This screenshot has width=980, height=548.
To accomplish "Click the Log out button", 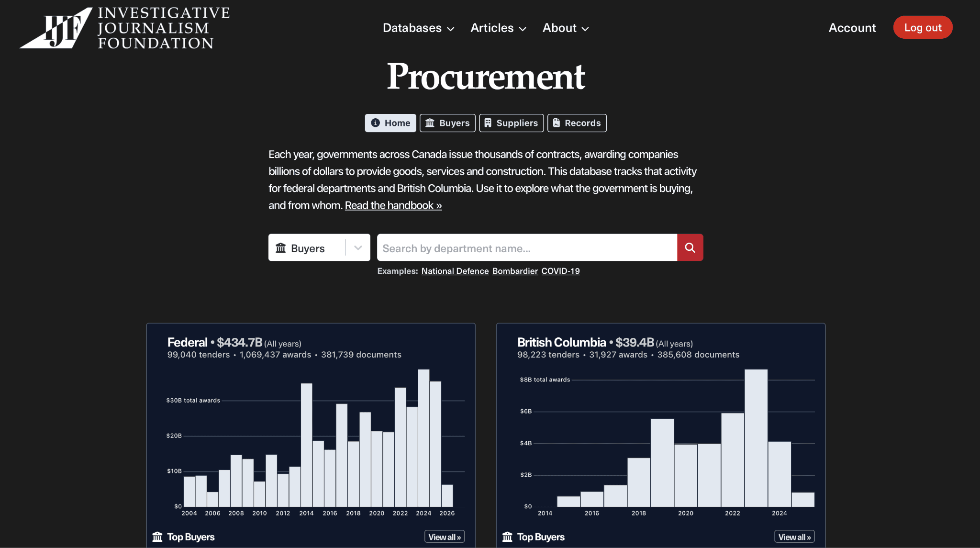I will click(x=923, y=27).
